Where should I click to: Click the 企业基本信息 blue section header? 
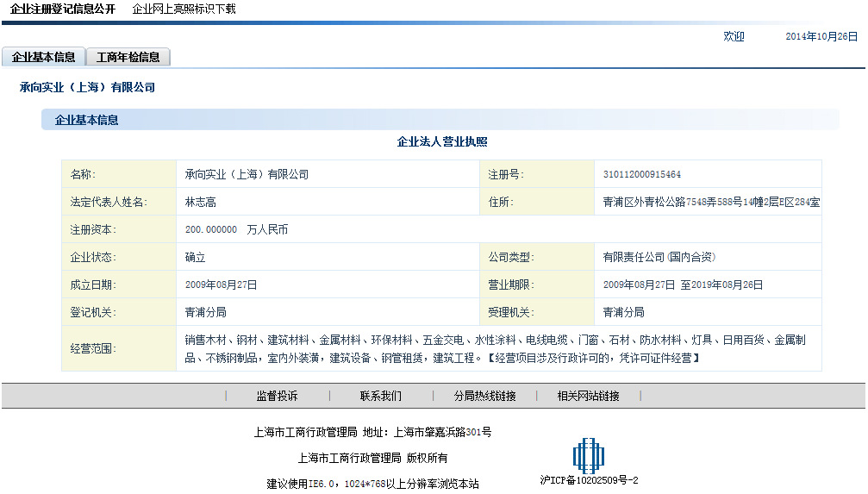(x=87, y=121)
